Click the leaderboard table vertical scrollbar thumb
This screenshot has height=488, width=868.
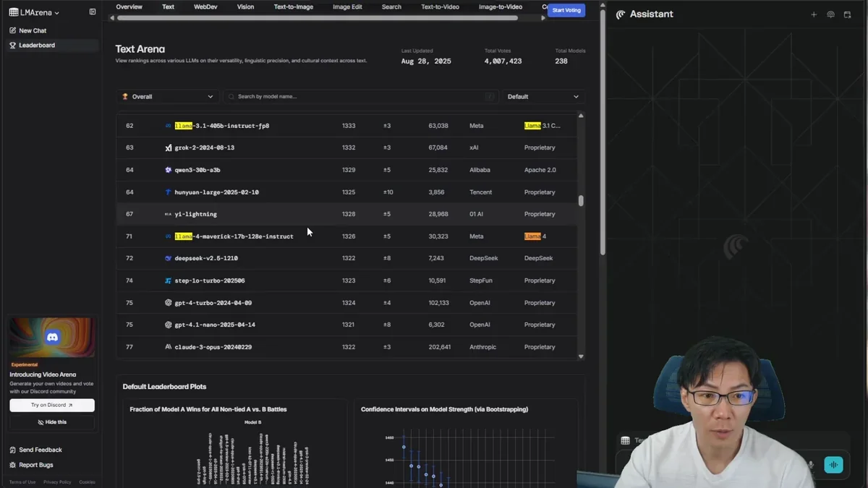pos(581,200)
